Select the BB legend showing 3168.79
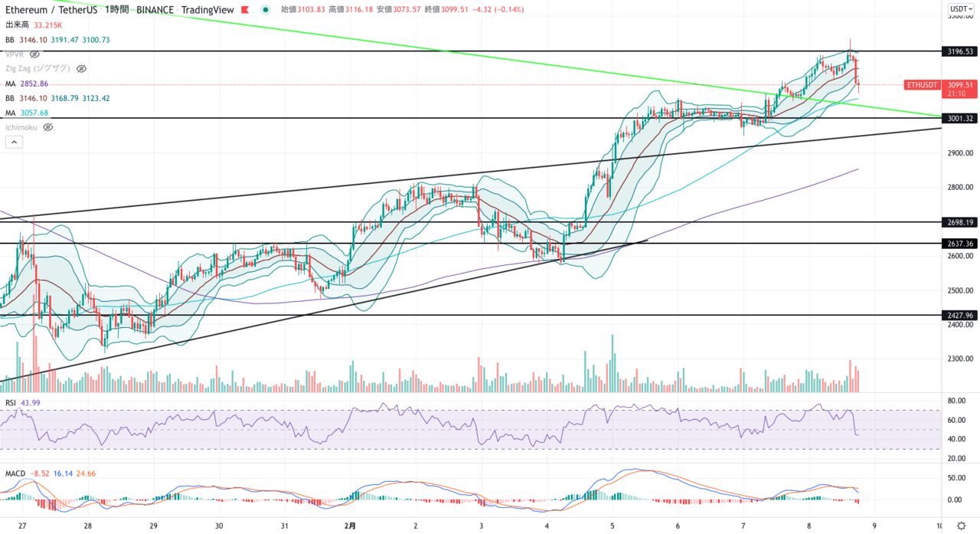 [x=57, y=98]
